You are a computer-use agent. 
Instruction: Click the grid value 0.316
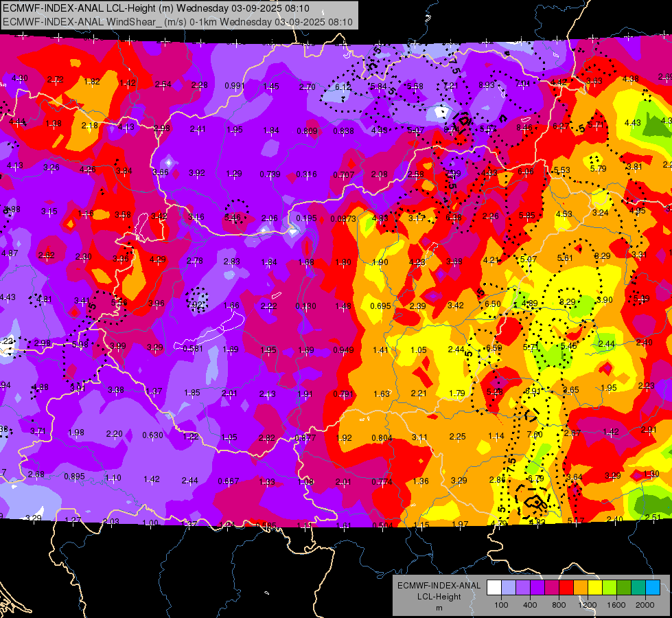tap(306, 174)
